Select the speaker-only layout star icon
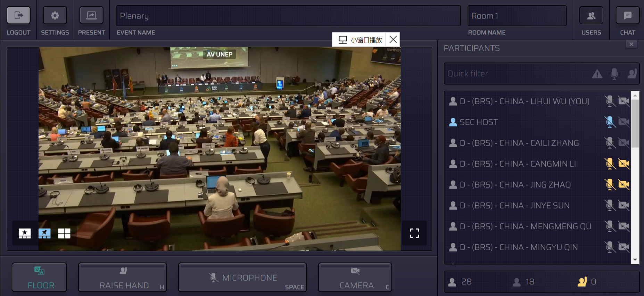Image resolution: width=644 pixels, height=296 pixels. [x=25, y=233]
